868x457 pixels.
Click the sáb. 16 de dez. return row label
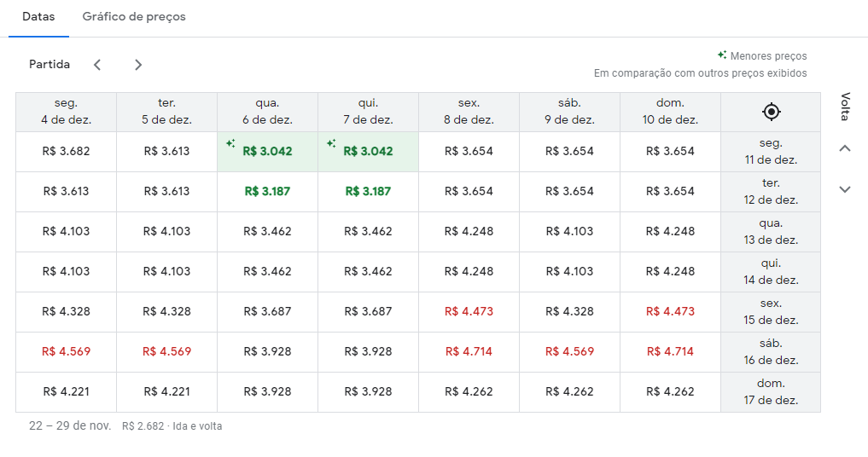(771, 352)
